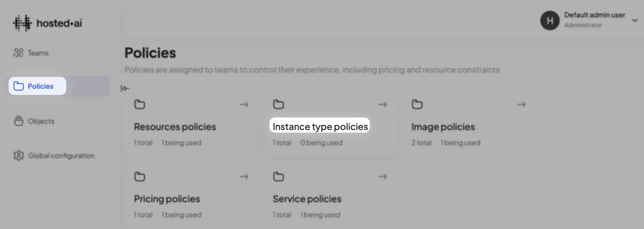Click the Policies folder icon in sidebar
The width and height of the screenshot is (644, 229).
coord(18,86)
